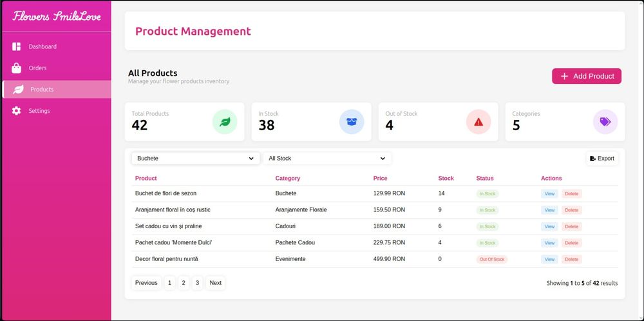Click the Cadouri category cell

pyautogui.click(x=285, y=226)
